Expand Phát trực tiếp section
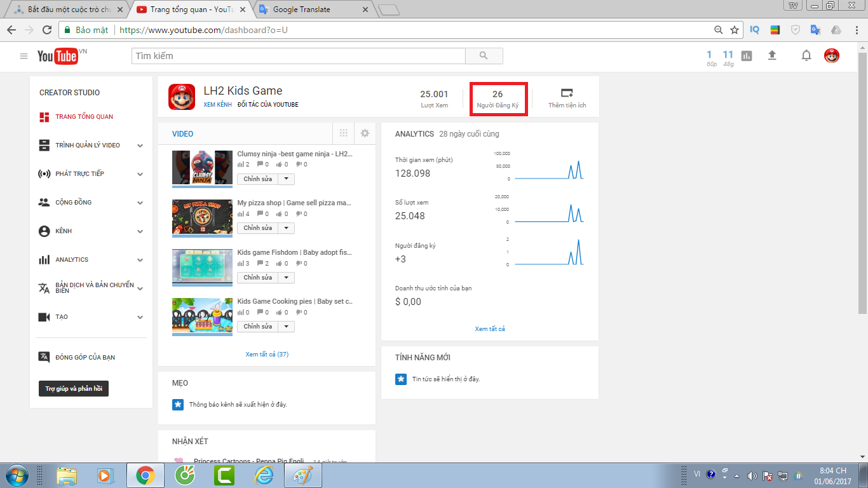Viewport: 868px width, 488px height. pos(140,174)
